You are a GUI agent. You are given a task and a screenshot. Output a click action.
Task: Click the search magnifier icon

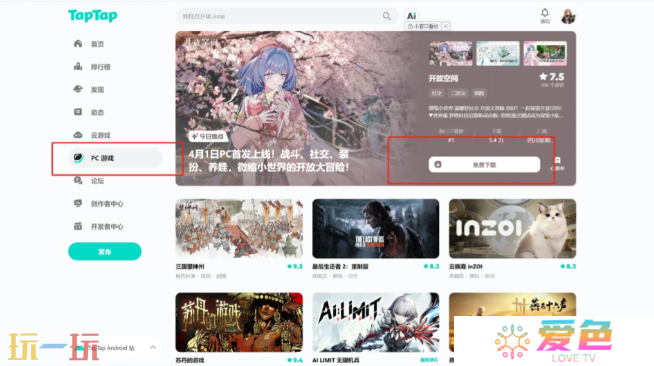point(387,16)
